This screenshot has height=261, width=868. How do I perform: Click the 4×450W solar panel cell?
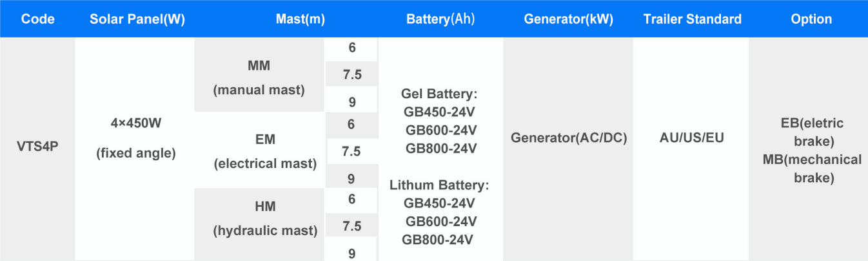pyautogui.click(x=136, y=138)
